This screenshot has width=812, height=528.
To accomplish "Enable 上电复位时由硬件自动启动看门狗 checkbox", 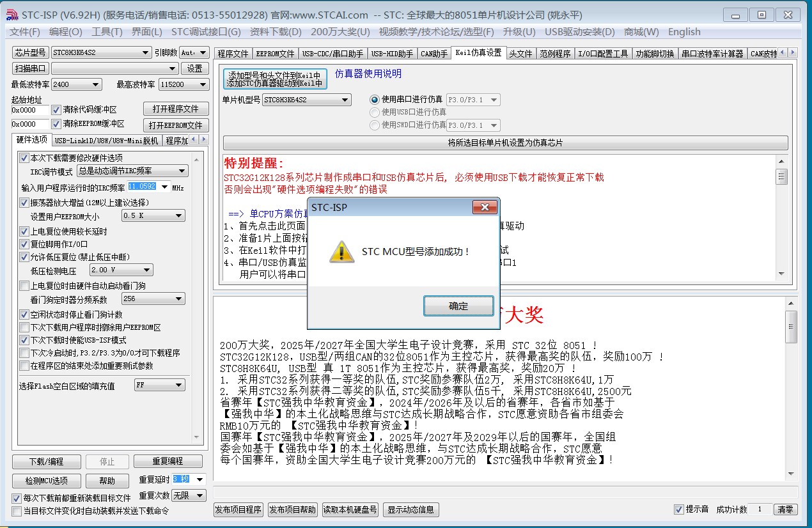I will (x=24, y=286).
